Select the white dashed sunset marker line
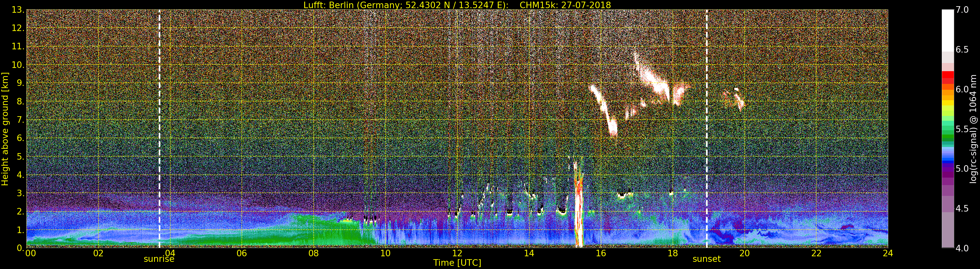 coord(707,129)
